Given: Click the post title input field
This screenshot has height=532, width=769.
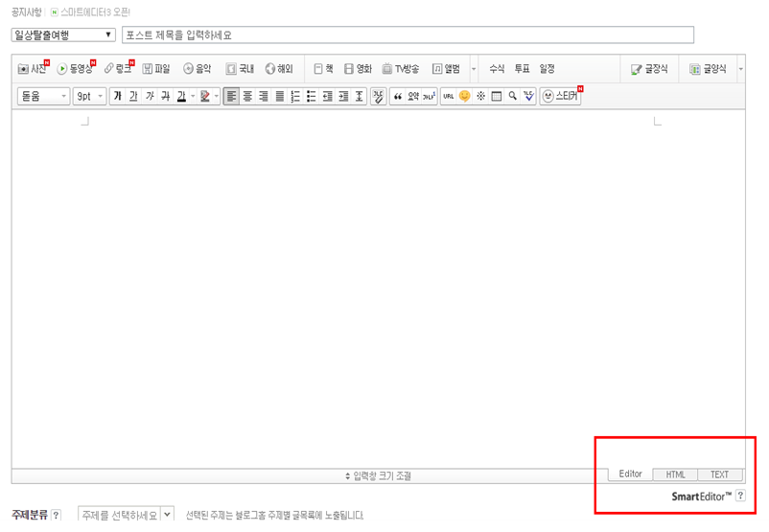Looking at the screenshot, I should coord(408,35).
